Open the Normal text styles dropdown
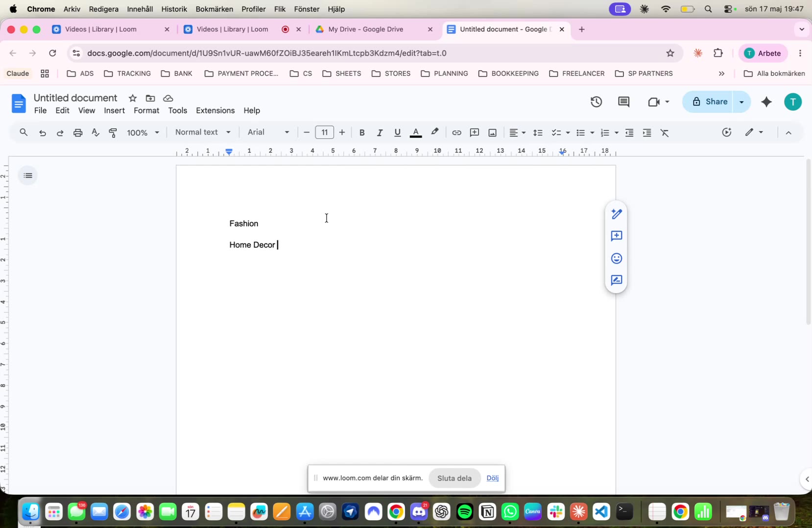This screenshot has height=528, width=812. (x=203, y=132)
